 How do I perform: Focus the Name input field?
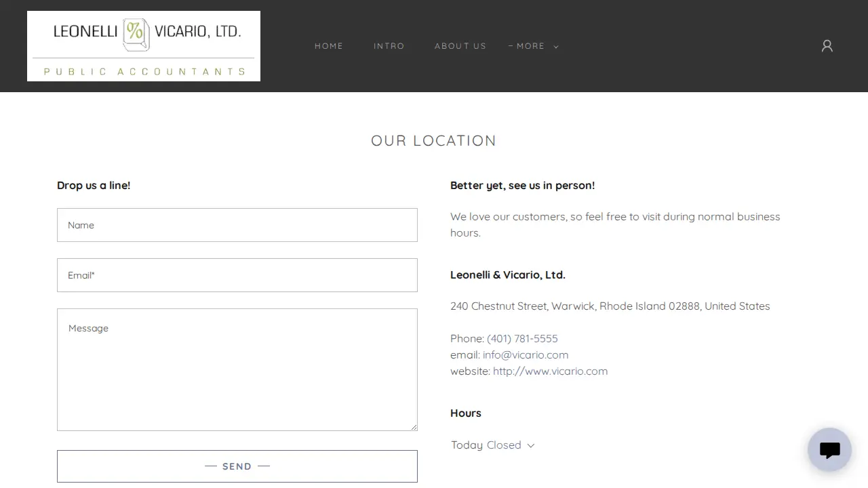[237, 225]
